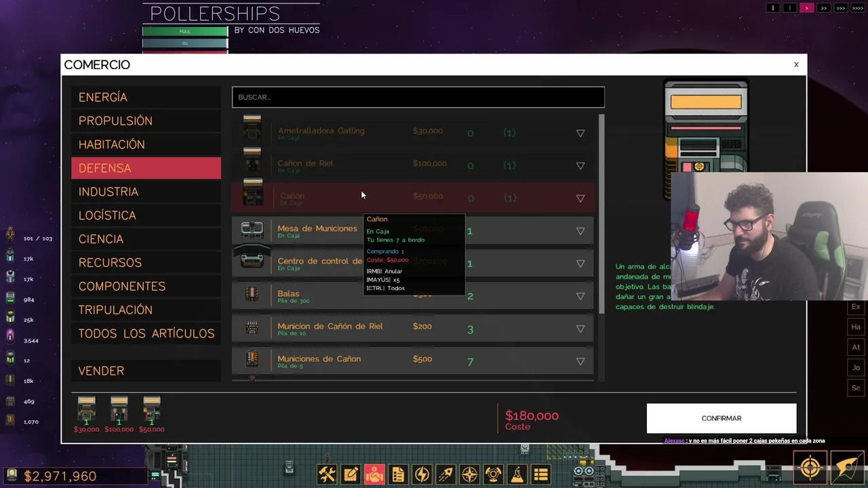
Task: Set game speed to >>> faster
Action: 840,8
